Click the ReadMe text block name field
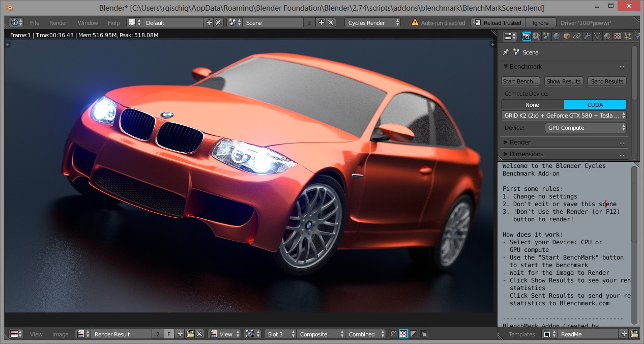The image size is (644, 344). tap(588, 334)
